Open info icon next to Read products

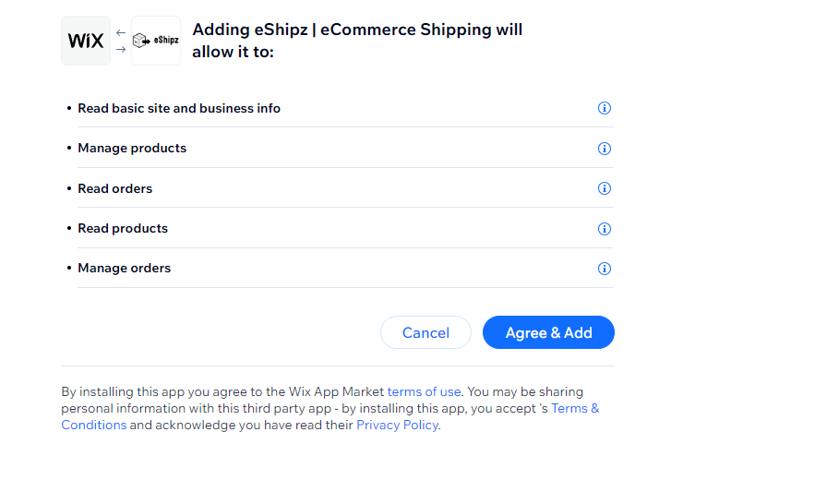point(605,228)
